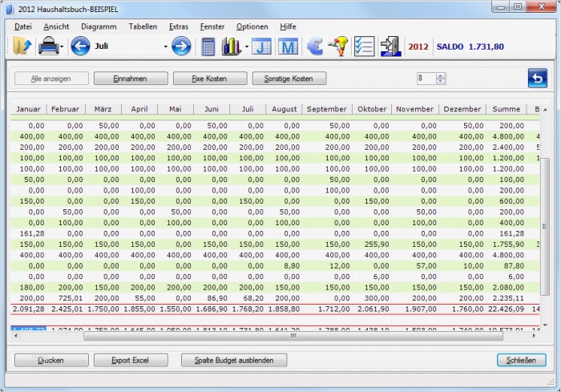The image size is (561, 392).
Task: Increase the font size spinner value
Action: [441, 75]
